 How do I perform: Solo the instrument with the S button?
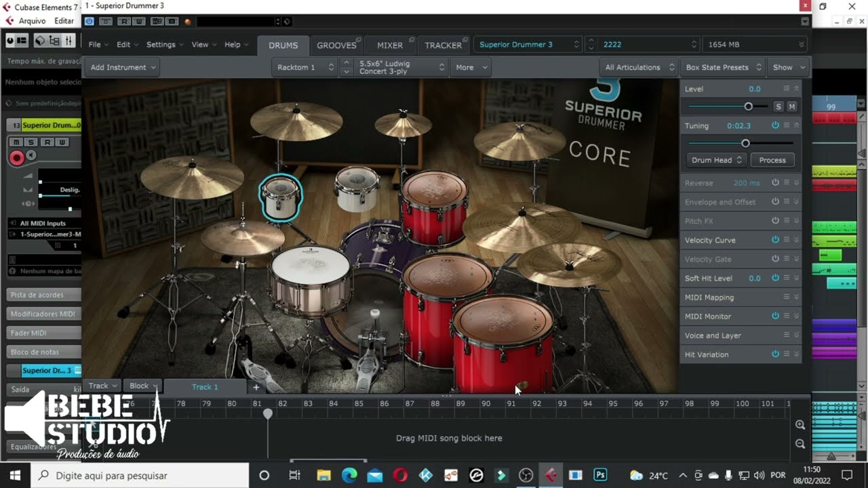pyautogui.click(x=778, y=106)
